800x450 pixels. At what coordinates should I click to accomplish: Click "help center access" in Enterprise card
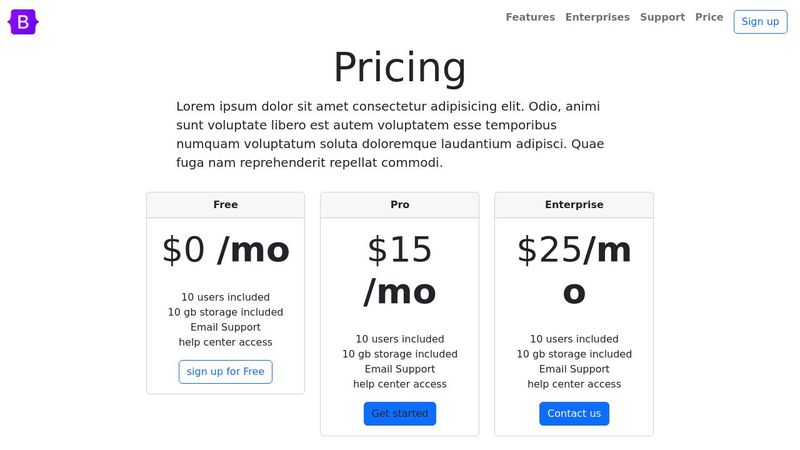[574, 384]
